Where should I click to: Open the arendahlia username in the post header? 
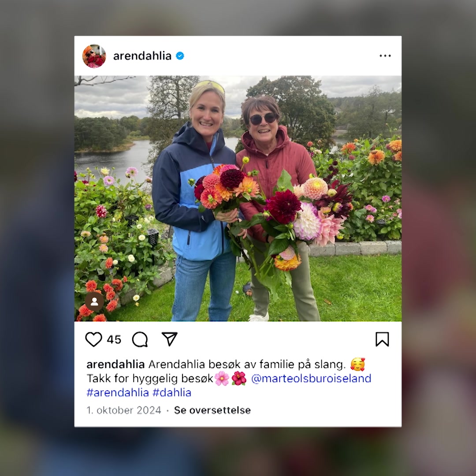(x=142, y=56)
